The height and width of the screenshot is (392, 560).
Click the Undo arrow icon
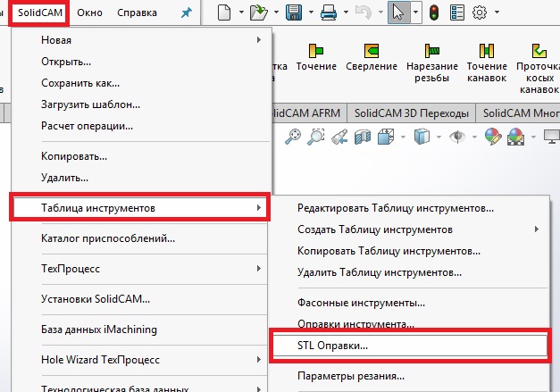(x=364, y=13)
